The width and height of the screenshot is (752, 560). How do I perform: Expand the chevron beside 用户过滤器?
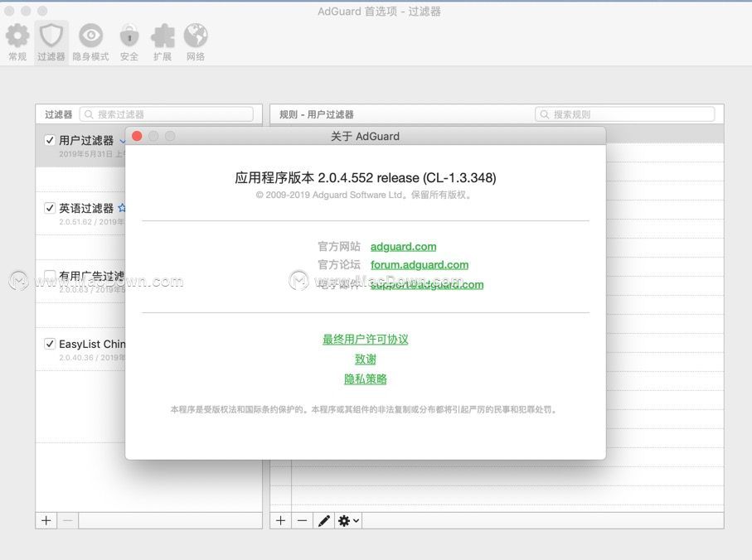pyautogui.click(x=123, y=141)
